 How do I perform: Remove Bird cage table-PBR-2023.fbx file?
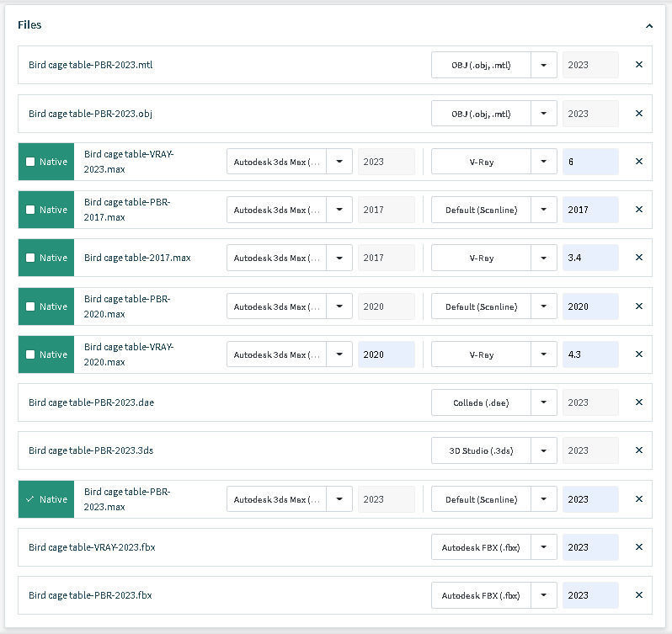click(x=638, y=595)
